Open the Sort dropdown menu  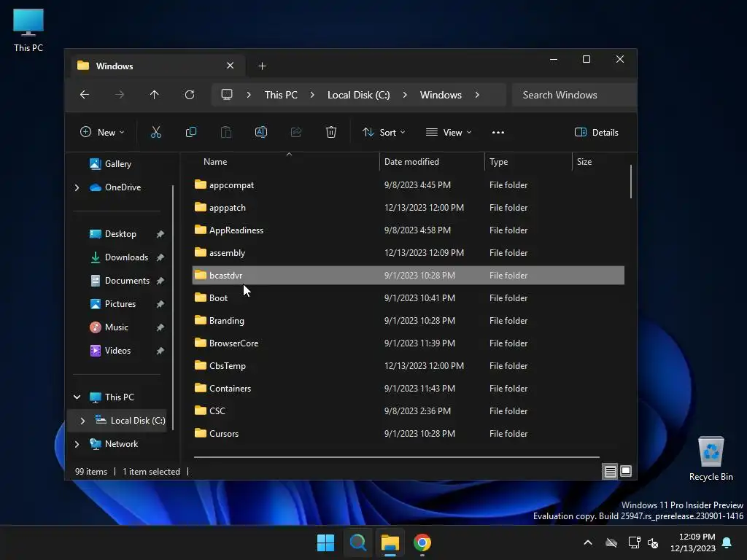[x=384, y=133]
